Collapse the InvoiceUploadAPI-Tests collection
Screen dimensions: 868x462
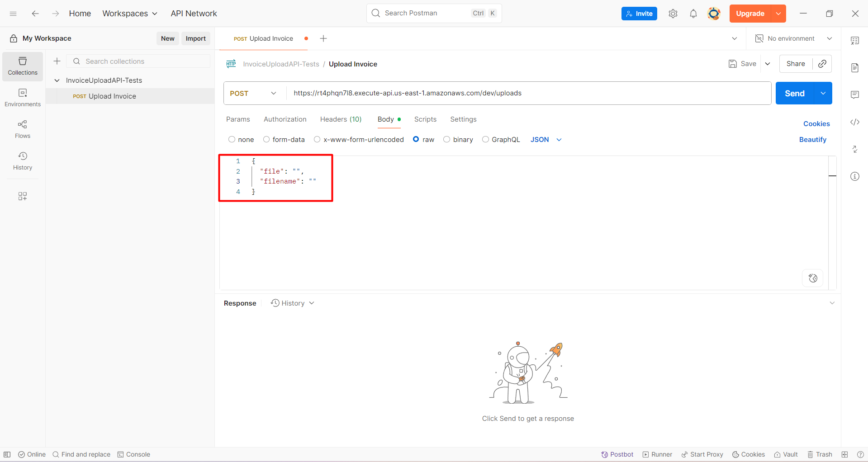tap(57, 80)
